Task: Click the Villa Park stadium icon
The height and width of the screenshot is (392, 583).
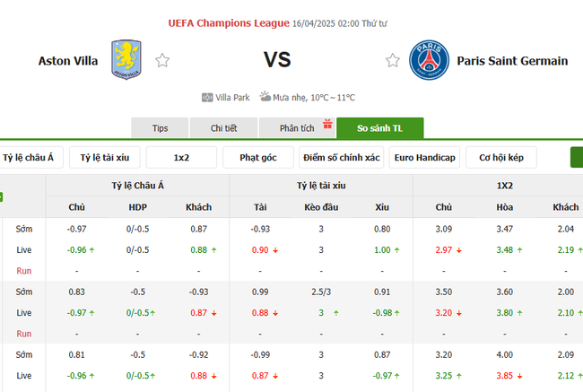Action: click(x=207, y=97)
